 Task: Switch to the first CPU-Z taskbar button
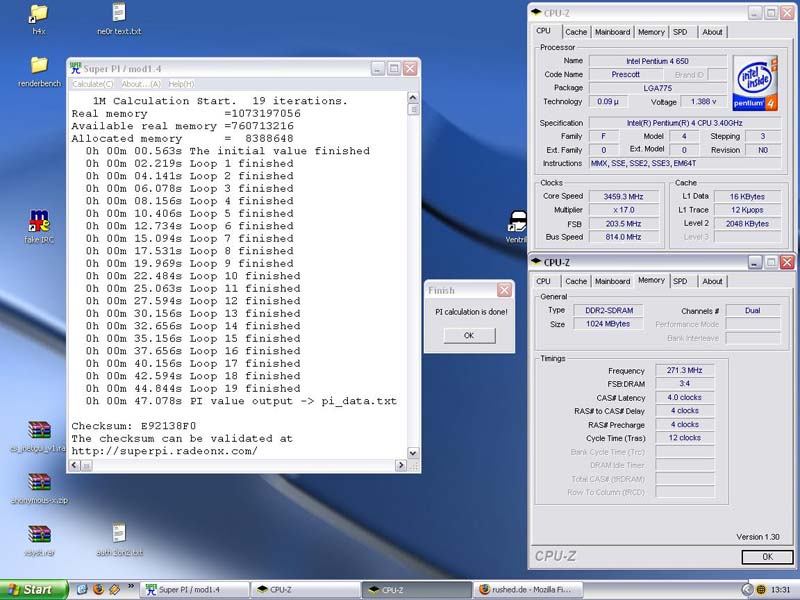[306, 590]
